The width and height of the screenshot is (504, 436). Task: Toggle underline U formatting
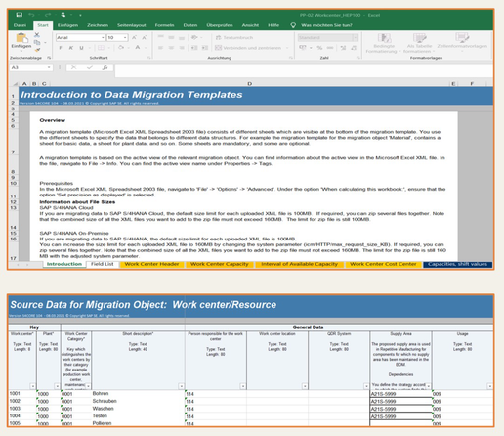[x=81, y=48]
